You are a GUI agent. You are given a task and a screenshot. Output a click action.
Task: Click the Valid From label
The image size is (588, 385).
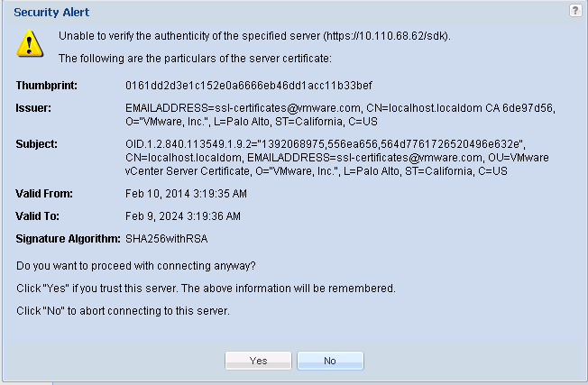(x=44, y=193)
